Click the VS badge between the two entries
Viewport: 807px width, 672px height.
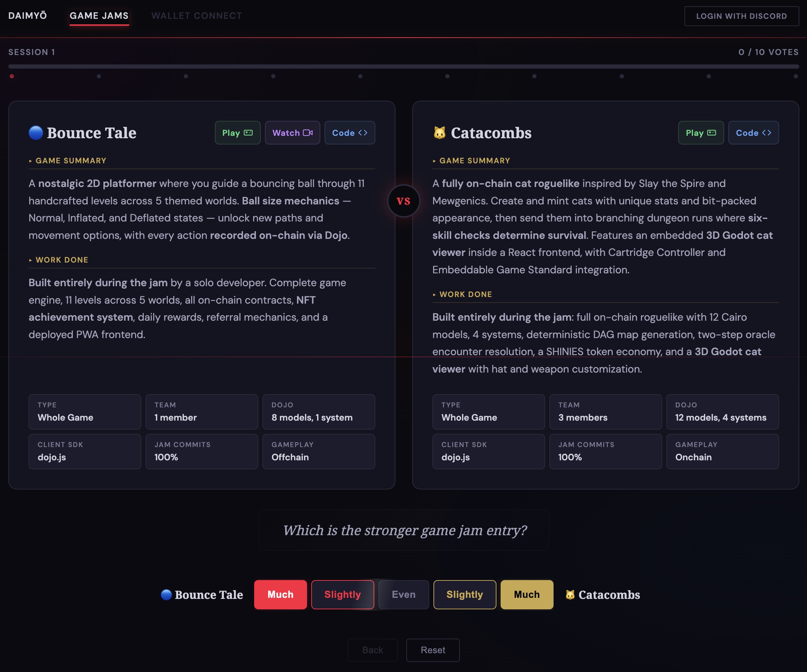(x=403, y=201)
